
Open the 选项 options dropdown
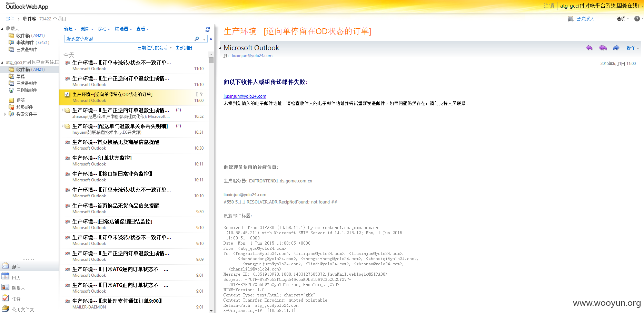[x=623, y=19]
